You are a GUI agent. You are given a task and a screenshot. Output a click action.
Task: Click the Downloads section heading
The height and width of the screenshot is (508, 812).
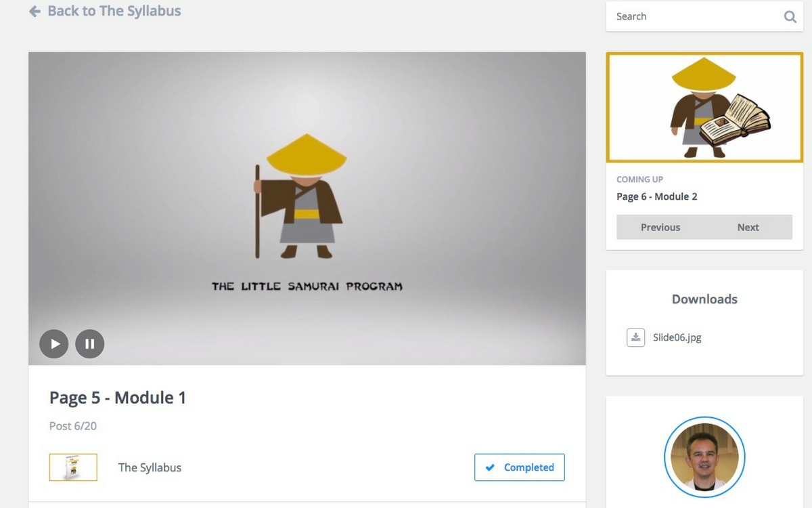coord(704,299)
